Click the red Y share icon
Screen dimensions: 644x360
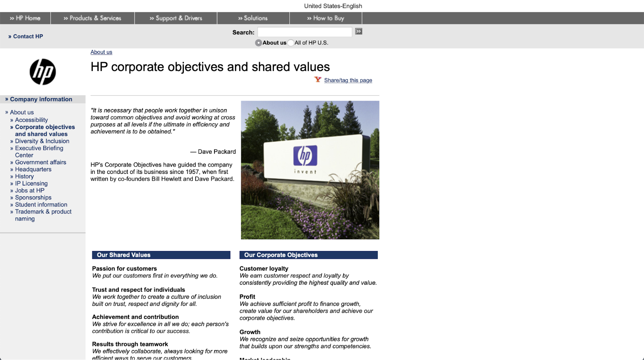pos(318,79)
